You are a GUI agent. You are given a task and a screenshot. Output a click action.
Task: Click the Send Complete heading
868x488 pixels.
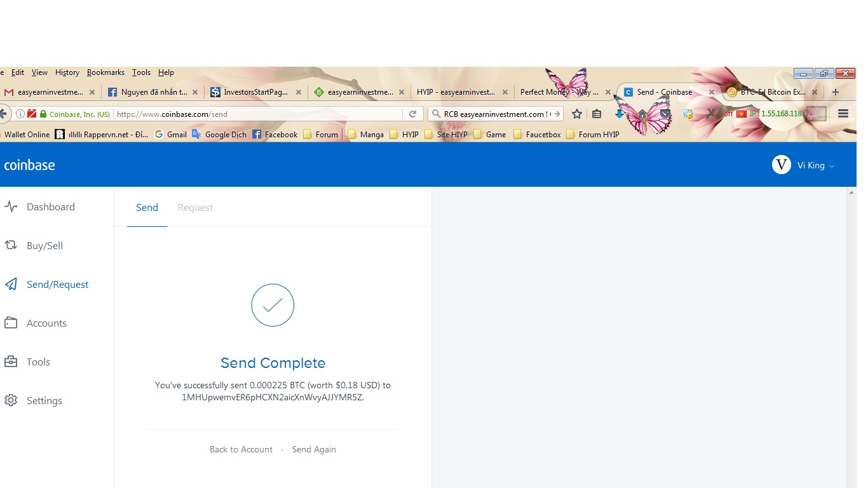(x=273, y=363)
